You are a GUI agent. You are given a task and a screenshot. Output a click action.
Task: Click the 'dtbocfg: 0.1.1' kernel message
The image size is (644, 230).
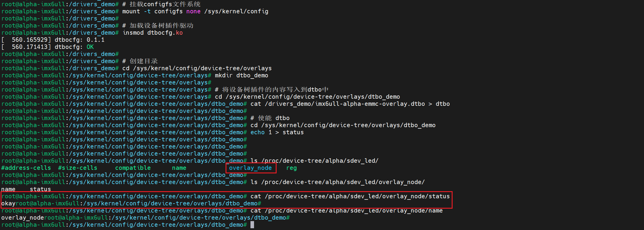click(79, 40)
